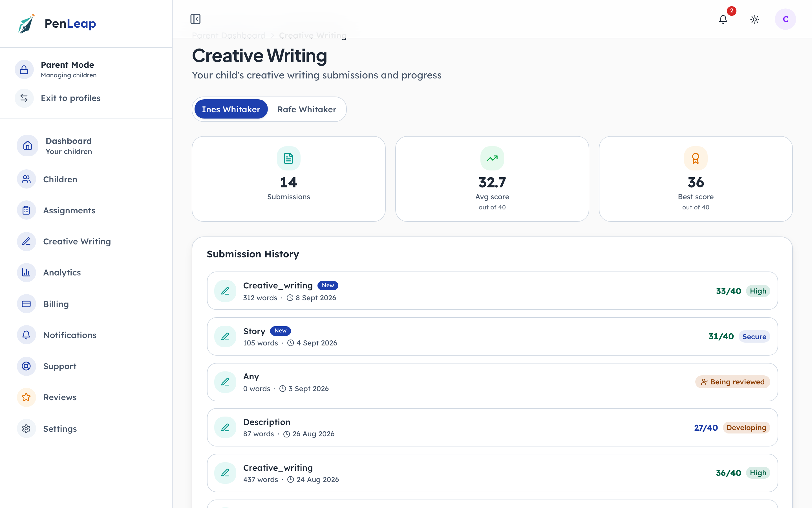Click the Children people icon

point(27,179)
